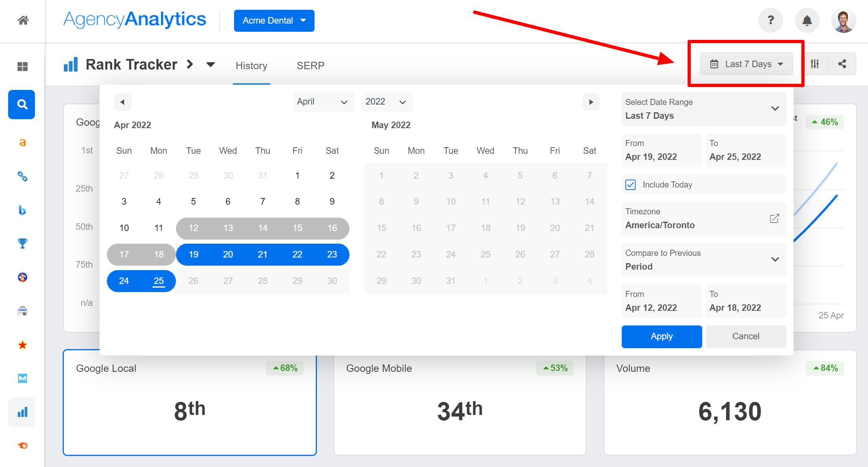Click the Reviews star icon in sidebar

(x=22, y=345)
